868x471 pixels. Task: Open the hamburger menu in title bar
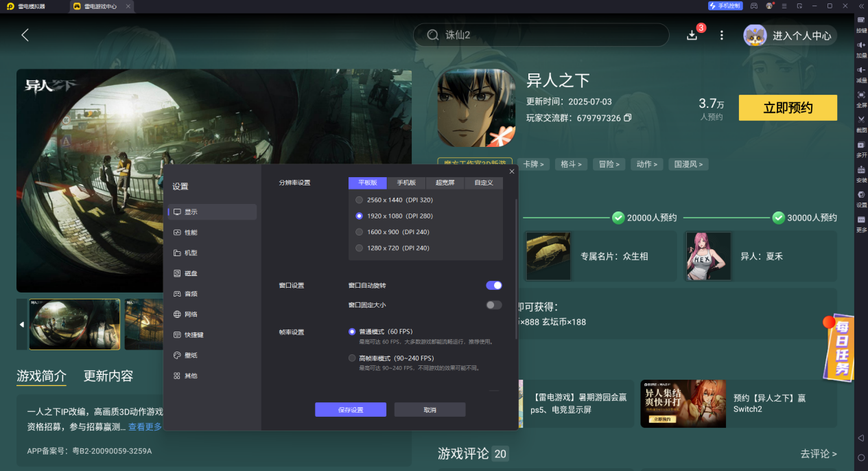tap(785, 5)
